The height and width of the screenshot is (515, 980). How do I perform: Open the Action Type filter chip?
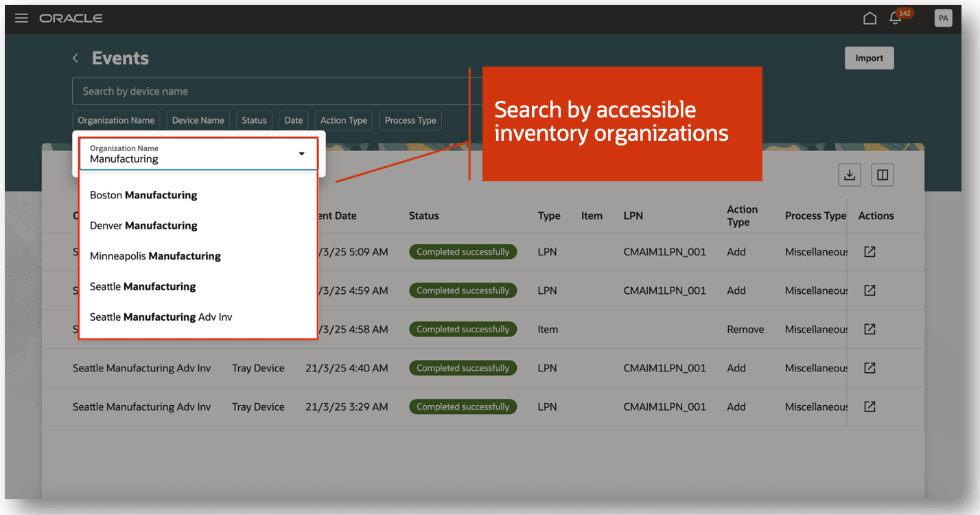[x=344, y=120]
